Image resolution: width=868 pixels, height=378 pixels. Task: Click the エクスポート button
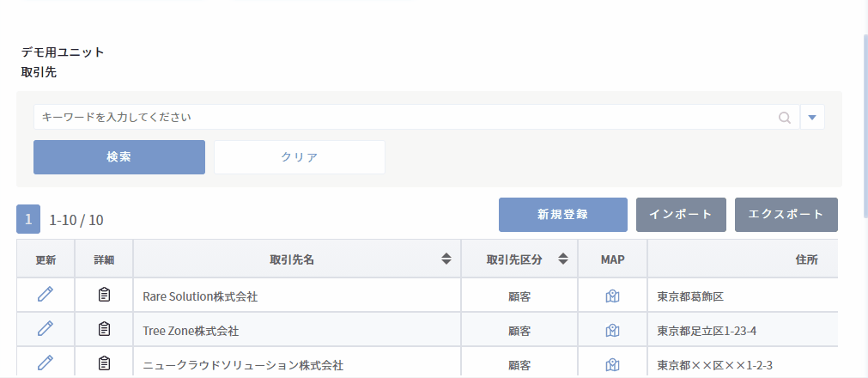786,215
